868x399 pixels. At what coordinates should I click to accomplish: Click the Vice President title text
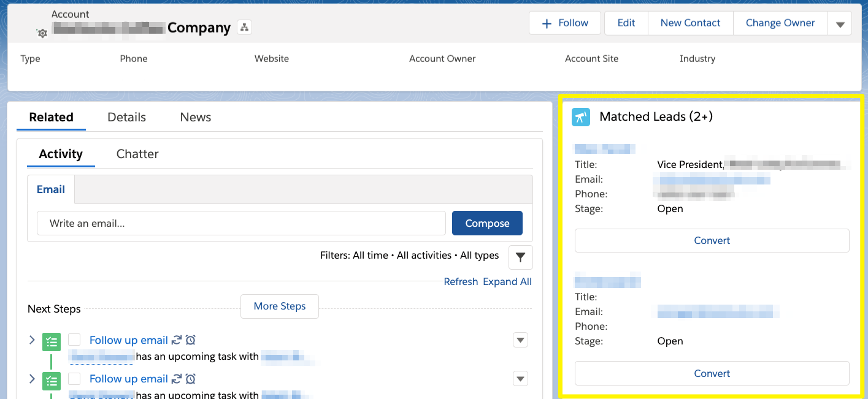pos(690,164)
